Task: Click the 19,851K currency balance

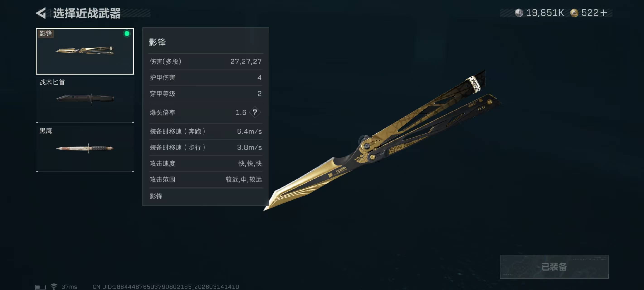Action: 545,13
